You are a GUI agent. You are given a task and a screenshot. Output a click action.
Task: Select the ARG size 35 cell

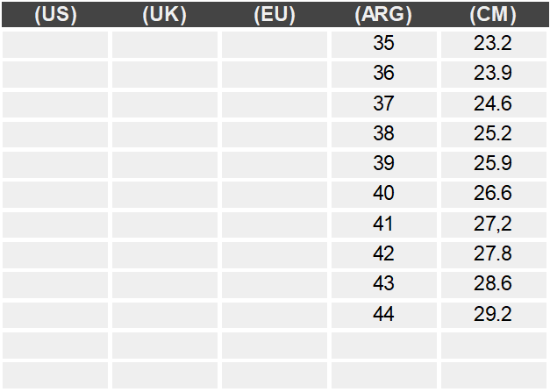(x=384, y=45)
